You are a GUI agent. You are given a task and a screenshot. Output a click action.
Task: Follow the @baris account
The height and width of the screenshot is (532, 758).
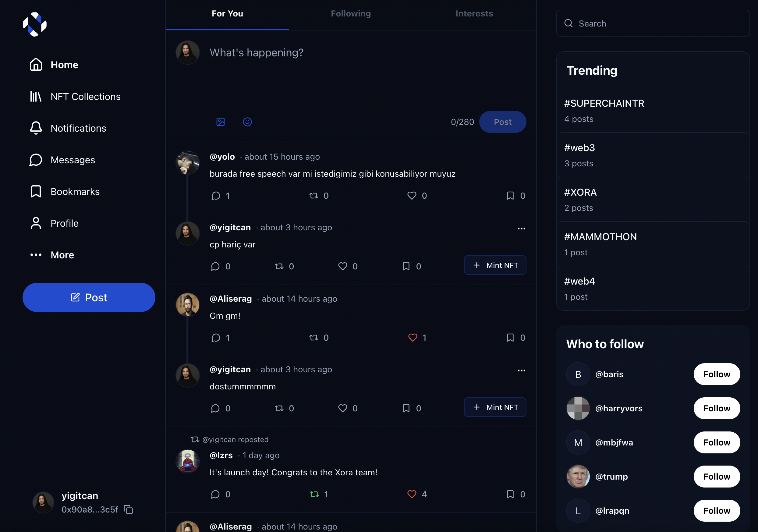tap(717, 374)
